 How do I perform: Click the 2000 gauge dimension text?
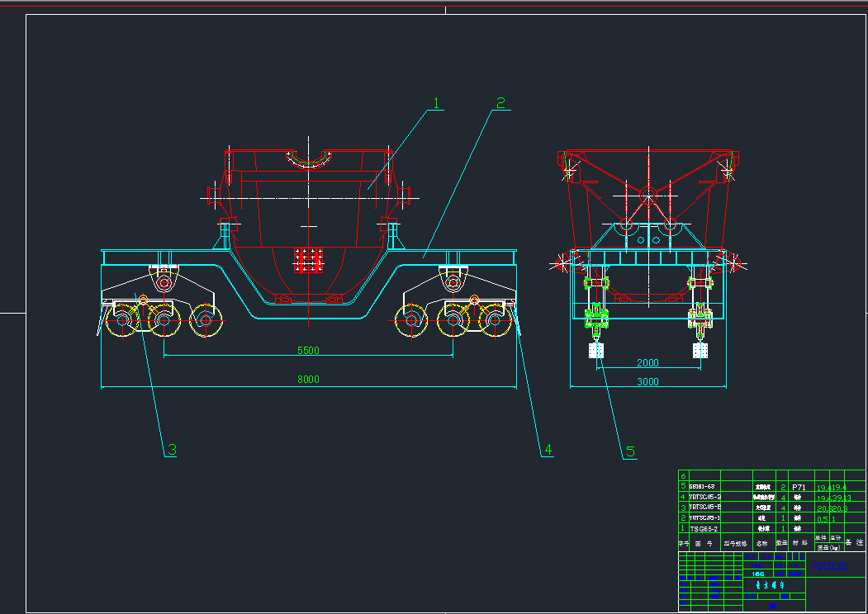tap(647, 363)
